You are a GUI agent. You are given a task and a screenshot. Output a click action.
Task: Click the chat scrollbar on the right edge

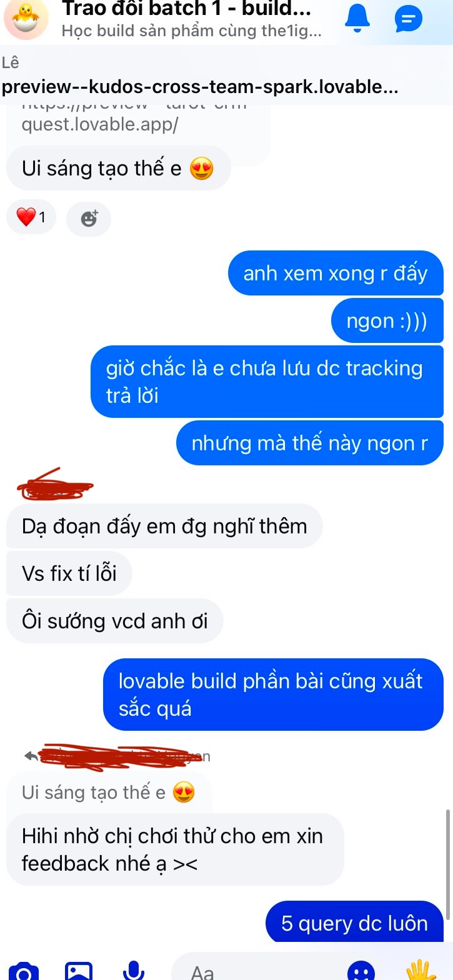click(447, 861)
